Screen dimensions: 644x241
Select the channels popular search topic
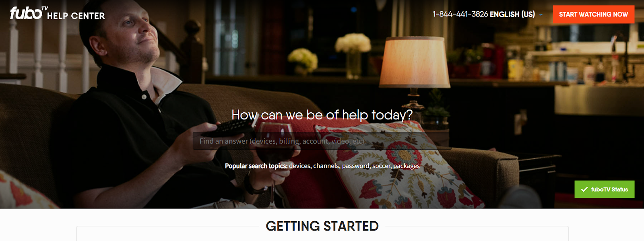pos(326,166)
